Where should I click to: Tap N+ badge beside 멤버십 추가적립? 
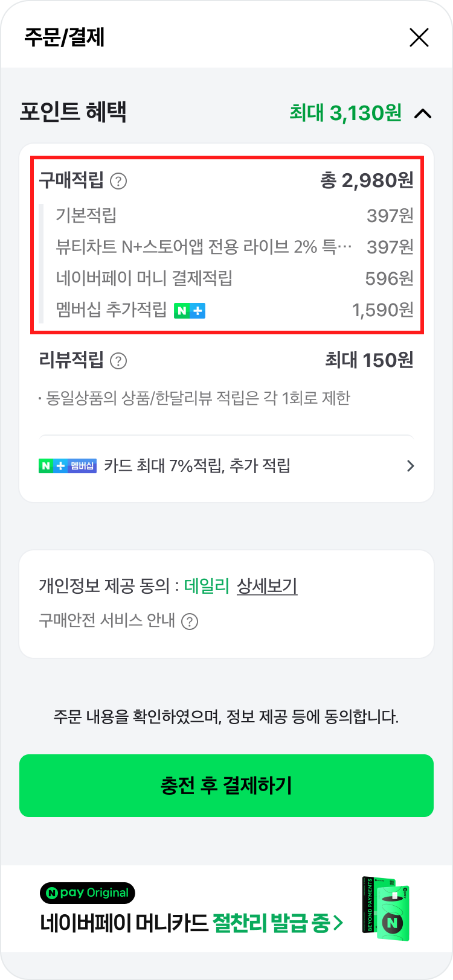point(190,311)
